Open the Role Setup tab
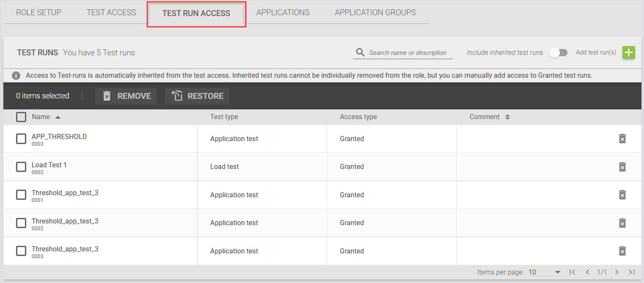This screenshot has width=644, height=283. (x=38, y=13)
